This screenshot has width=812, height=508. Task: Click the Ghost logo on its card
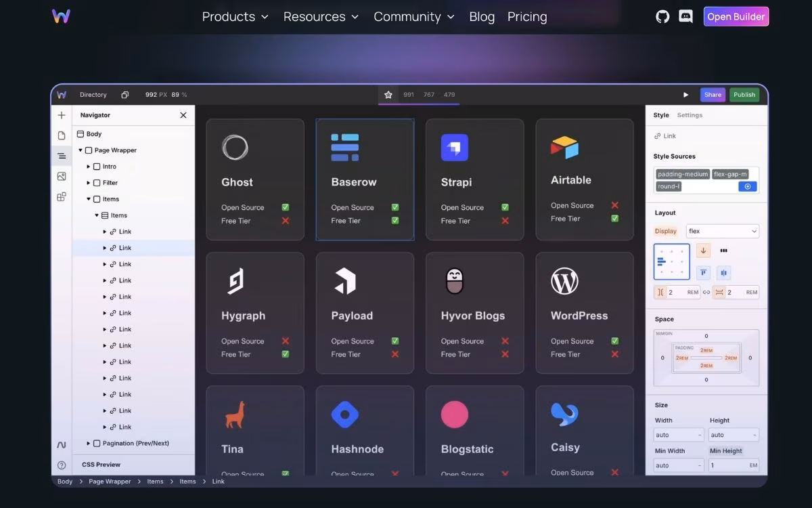coord(235,147)
